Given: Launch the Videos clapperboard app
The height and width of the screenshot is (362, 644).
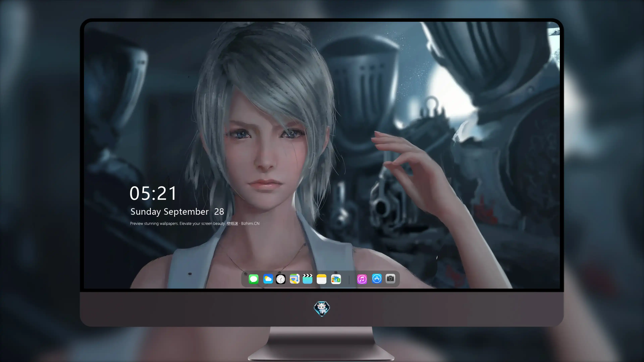Looking at the screenshot, I should coord(308,279).
